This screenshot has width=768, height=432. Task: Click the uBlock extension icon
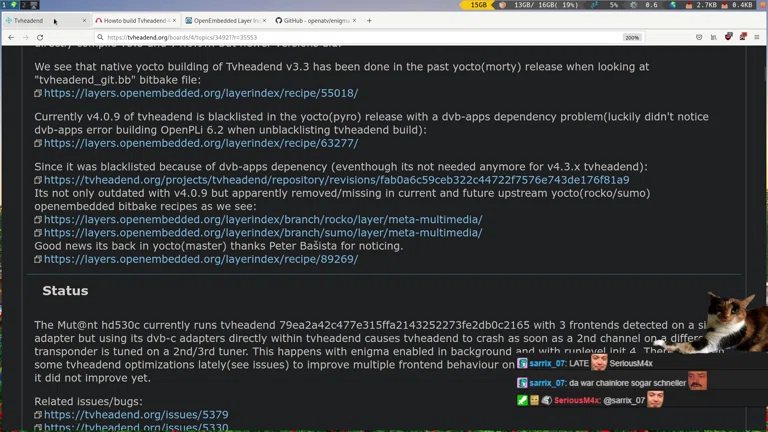[728, 37]
